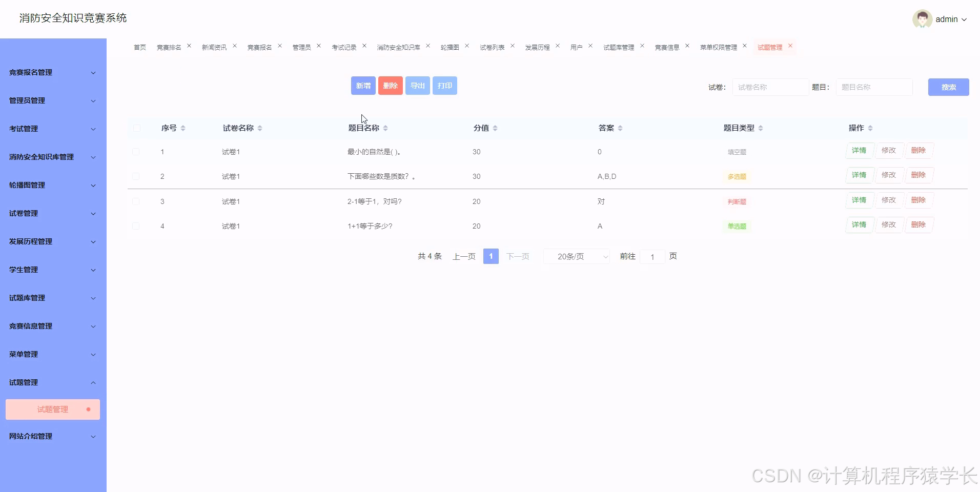Screen dimensions: 980x492
Task: Tick the select-all checkbox in table header
Action: [137, 128]
